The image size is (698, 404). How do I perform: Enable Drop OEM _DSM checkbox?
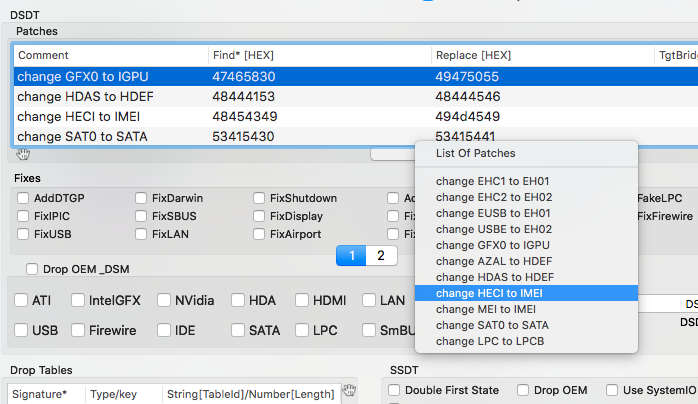coord(32,269)
